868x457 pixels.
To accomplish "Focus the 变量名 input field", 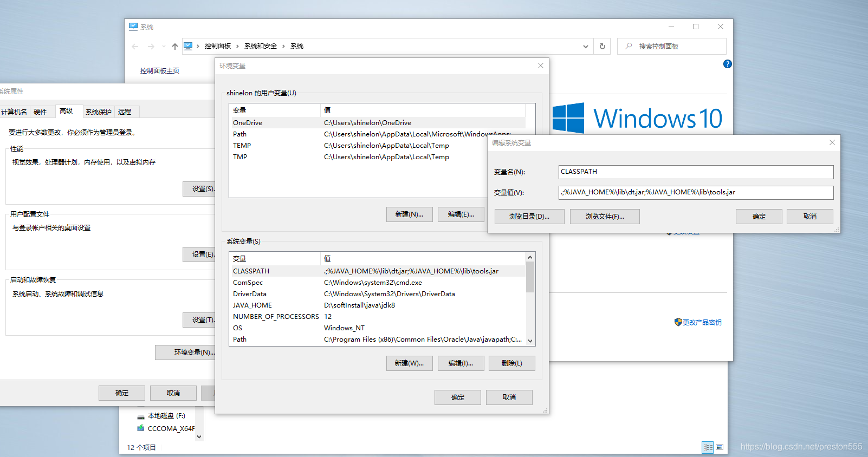I will 696,172.
